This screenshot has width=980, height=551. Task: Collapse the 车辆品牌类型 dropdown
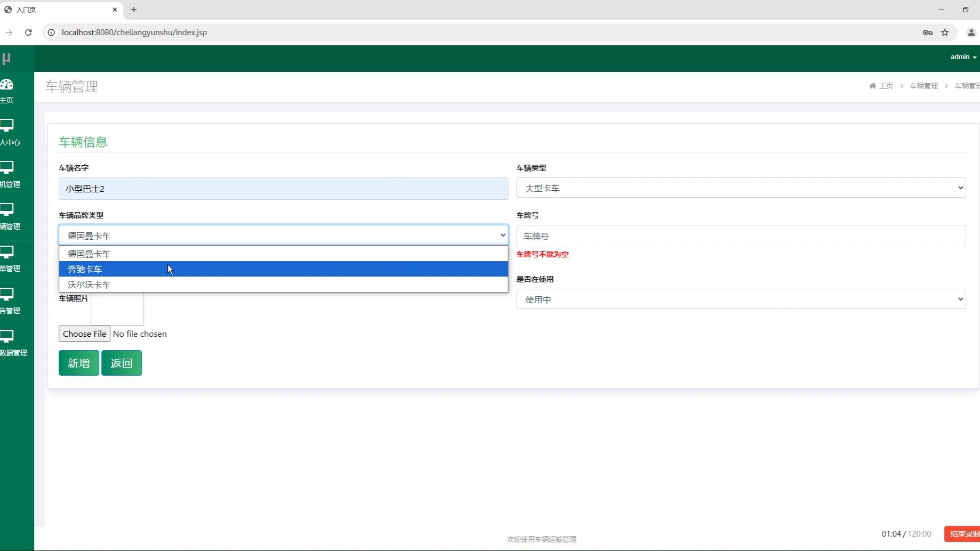click(x=283, y=235)
